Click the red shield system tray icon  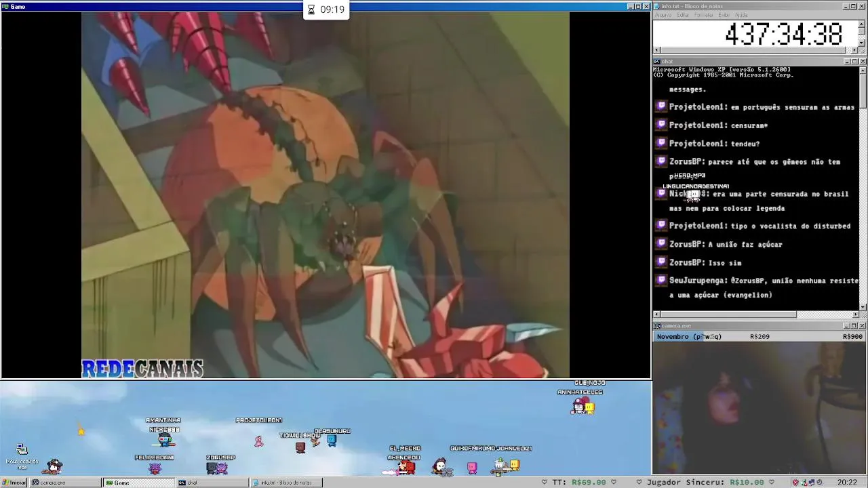(795, 483)
